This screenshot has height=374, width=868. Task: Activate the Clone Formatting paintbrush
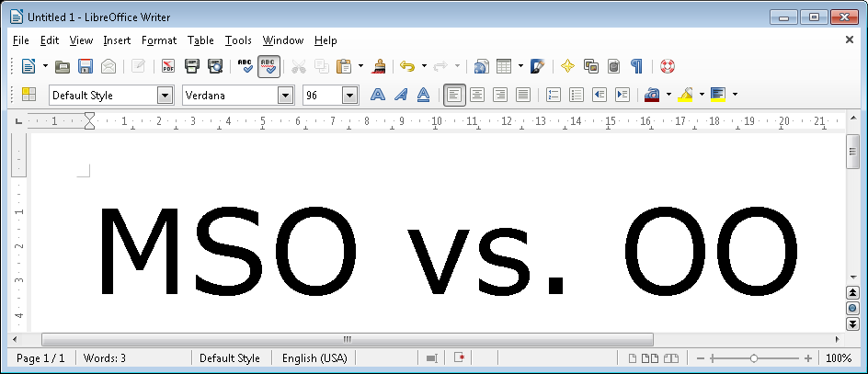click(x=379, y=66)
